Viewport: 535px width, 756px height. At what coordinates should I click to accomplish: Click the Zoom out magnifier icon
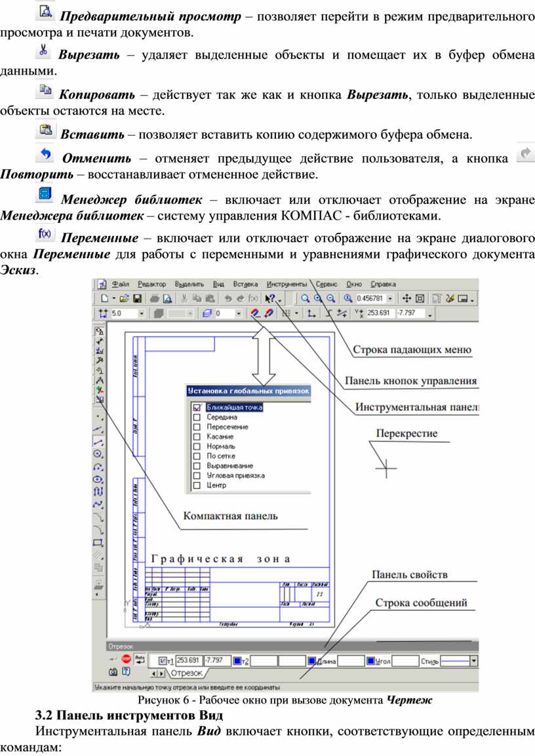click(330, 299)
